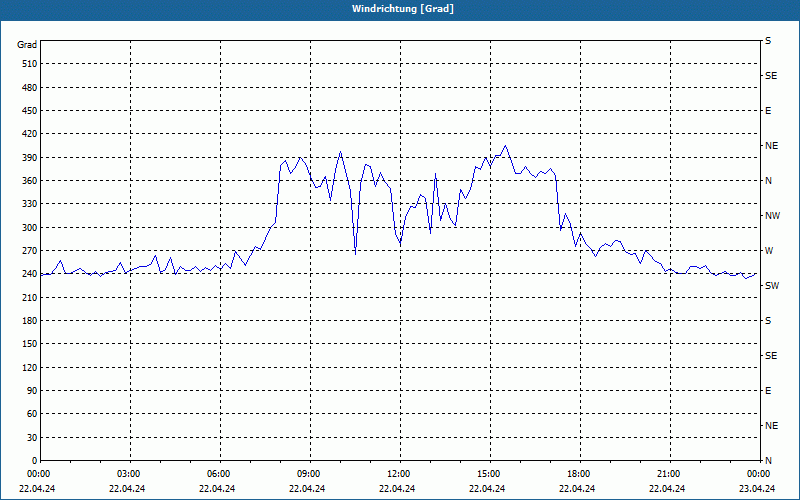Click the Windrichtung [Grad] chart title

click(400, 9)
